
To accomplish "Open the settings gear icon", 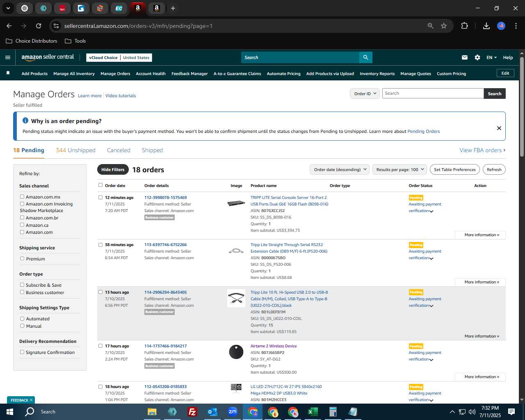I will 477,57.
